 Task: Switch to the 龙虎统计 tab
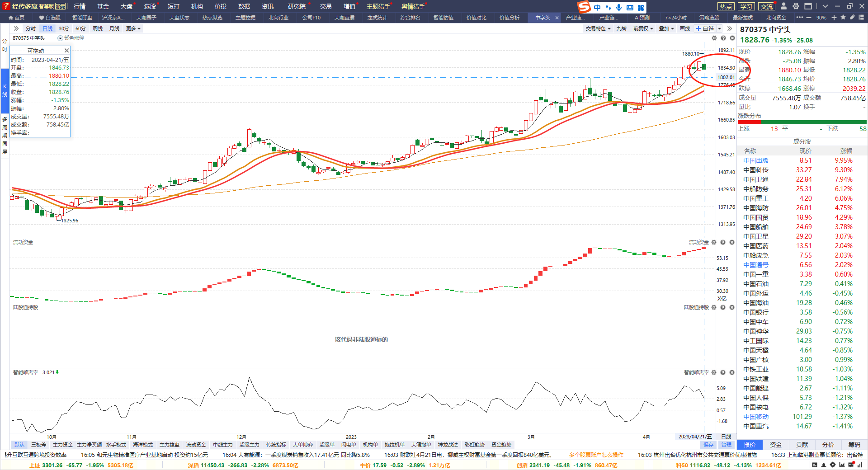[x=377, y=18]
